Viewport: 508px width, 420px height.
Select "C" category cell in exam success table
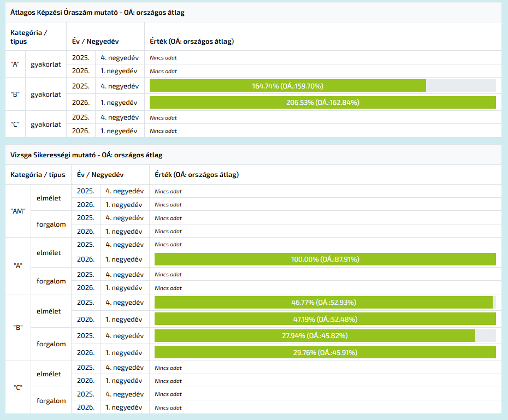[x=17, y=387]
